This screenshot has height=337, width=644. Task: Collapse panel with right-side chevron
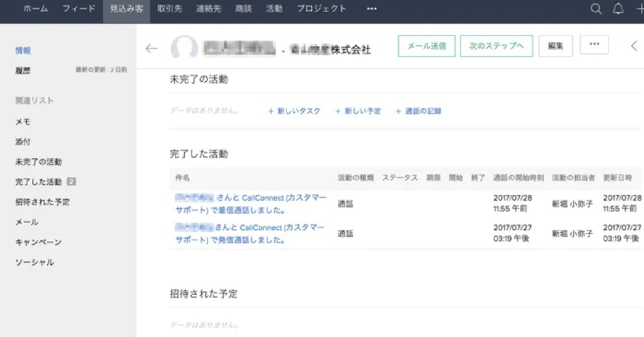point(634,45)
